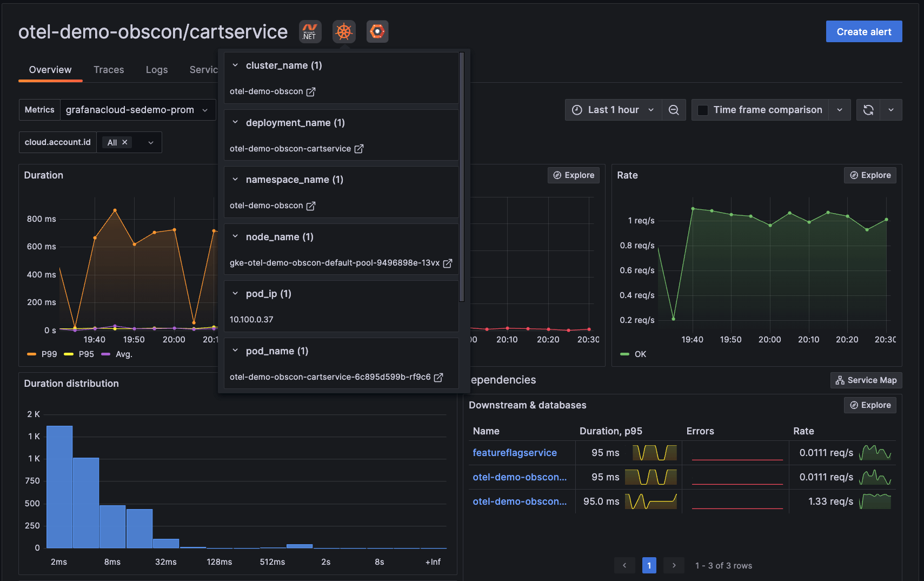Screen dimensions: 924x581
Task: Click the OpenTelemetry icon in the header
Action: point(377,31)
